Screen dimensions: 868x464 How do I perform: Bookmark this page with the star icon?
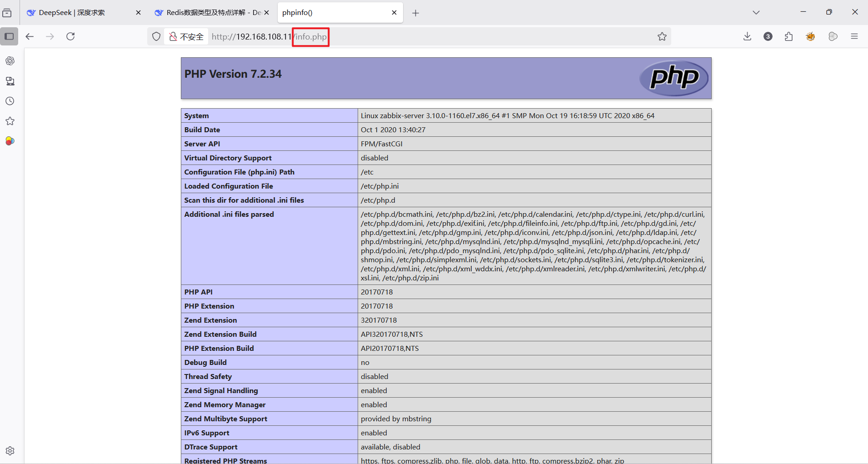pos(662,37)
